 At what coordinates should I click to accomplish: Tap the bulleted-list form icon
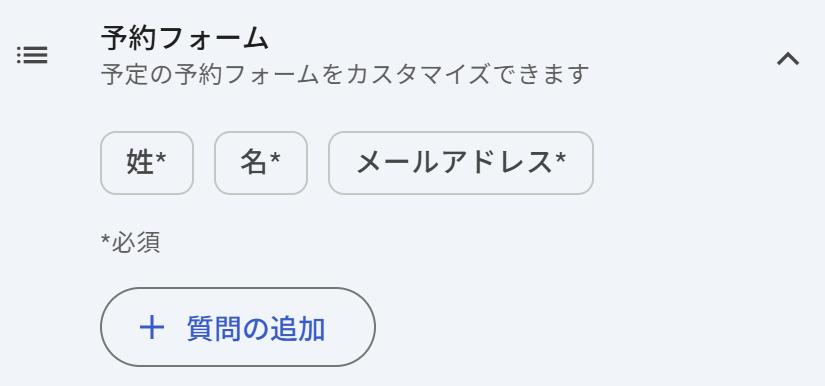[x=32, y=55]
